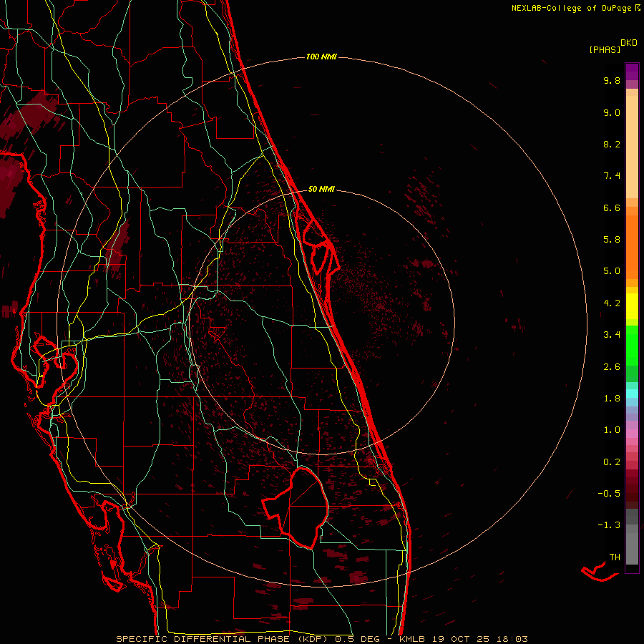The image size is (644, 644).
Task: Click the bright green segment of the color bar
Action: tap(632, 345)
